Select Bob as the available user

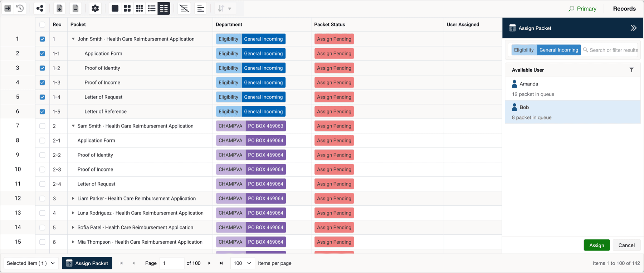(x=573, y=112)
